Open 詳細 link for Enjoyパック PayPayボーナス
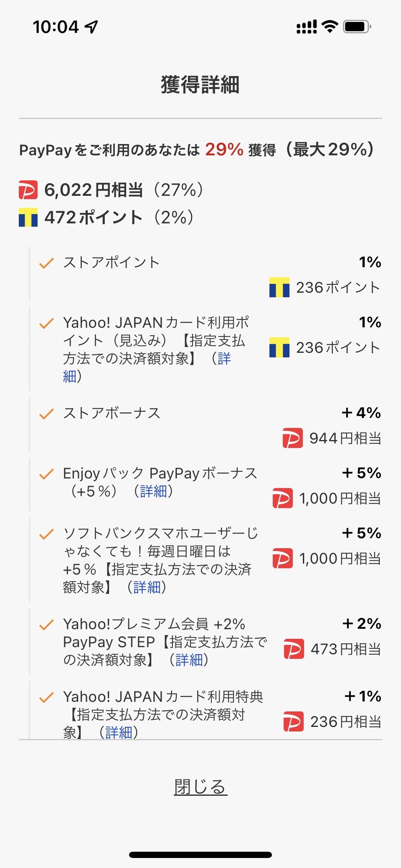 (153, 491)
